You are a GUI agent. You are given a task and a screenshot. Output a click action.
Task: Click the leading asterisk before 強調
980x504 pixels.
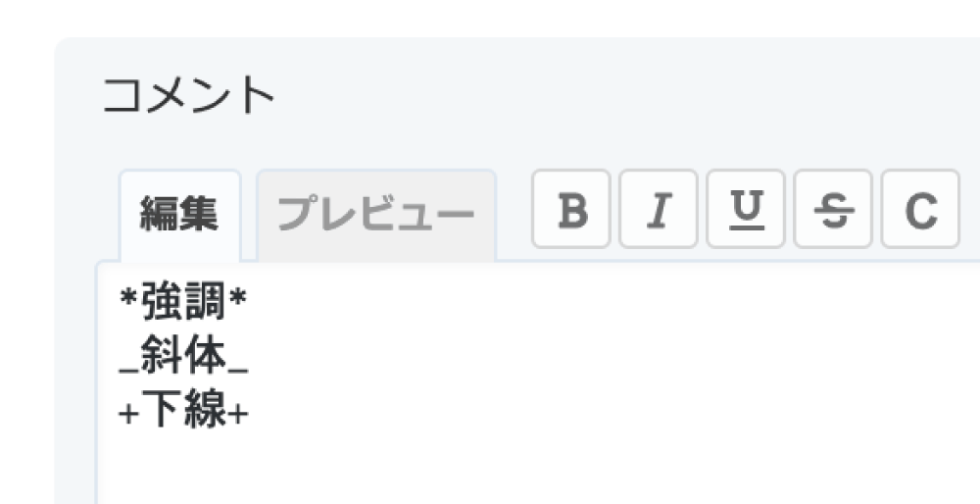(128, 299)
